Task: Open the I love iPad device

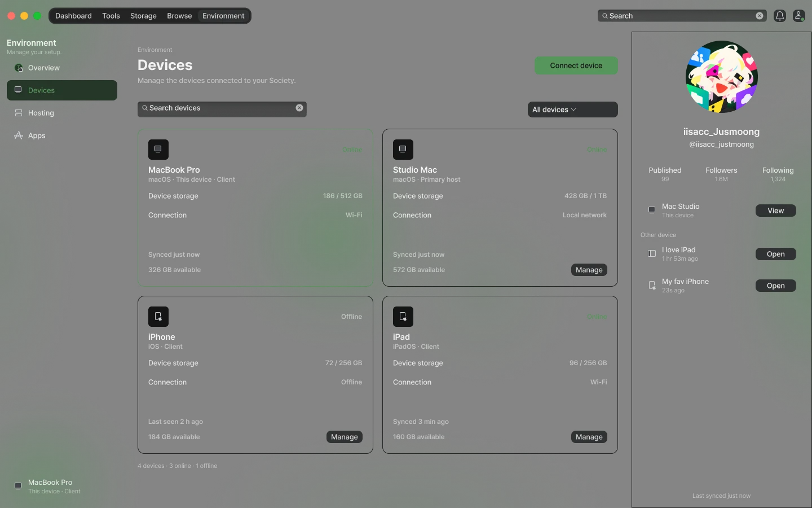Action: [x=776, y=254]
